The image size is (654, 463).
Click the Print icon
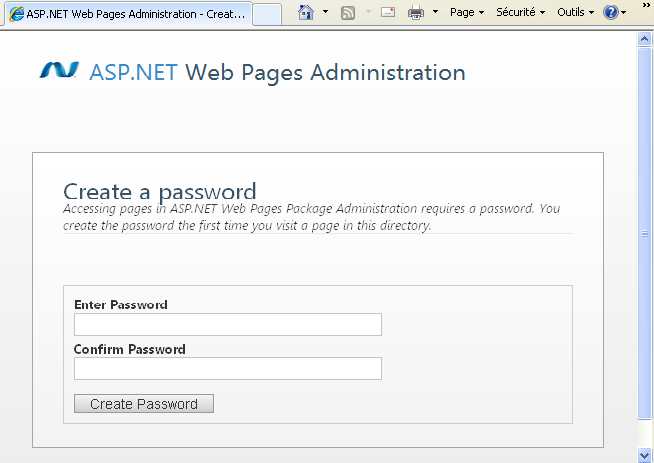click(416, 13)
